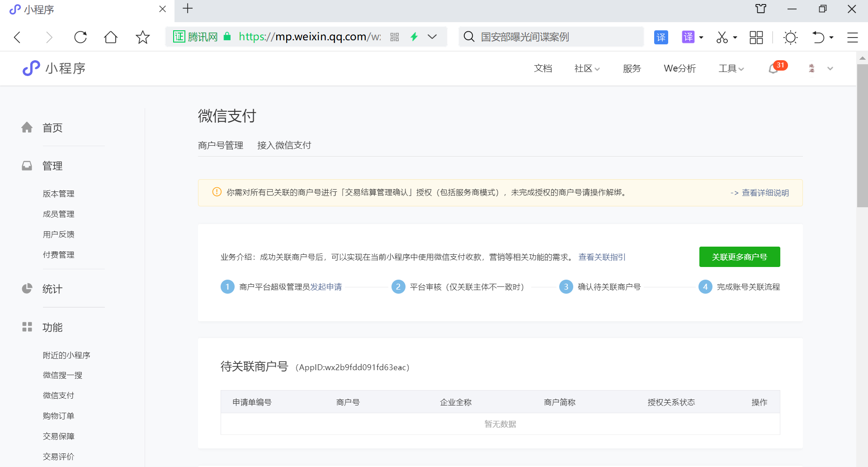Click the page vertical scrollbar thumb
The height and width of the screenshot is (467, 868).
[862, 136]
